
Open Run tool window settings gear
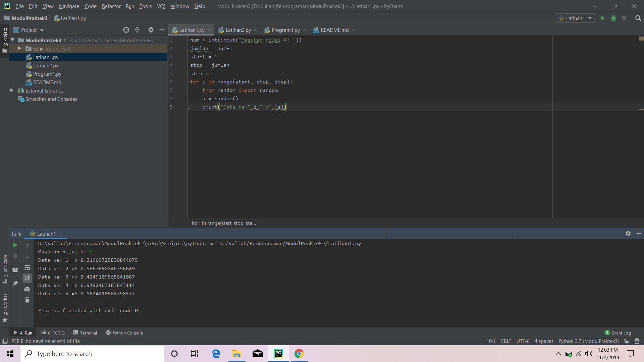tap(628, 234)
